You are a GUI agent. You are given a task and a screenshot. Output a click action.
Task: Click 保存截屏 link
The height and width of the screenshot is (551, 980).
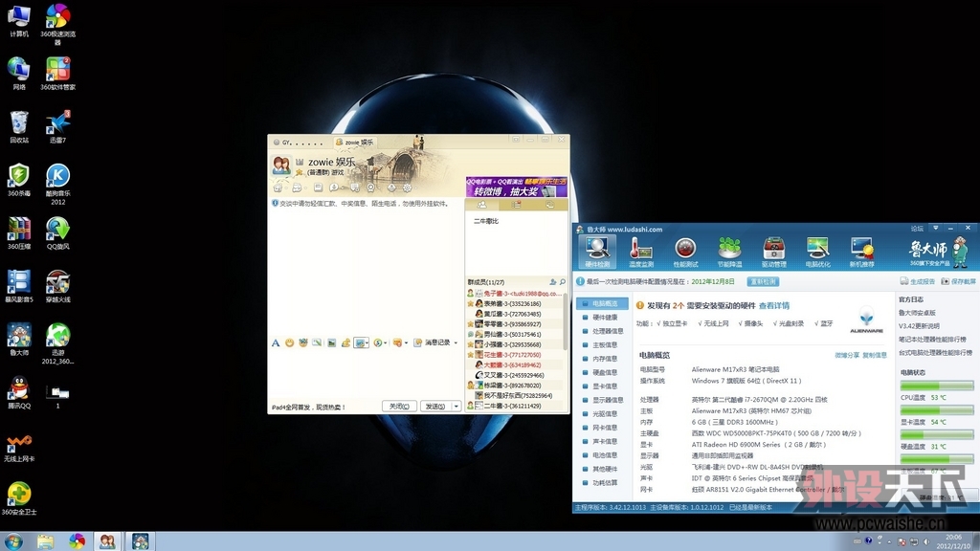(x=958, y=282)
